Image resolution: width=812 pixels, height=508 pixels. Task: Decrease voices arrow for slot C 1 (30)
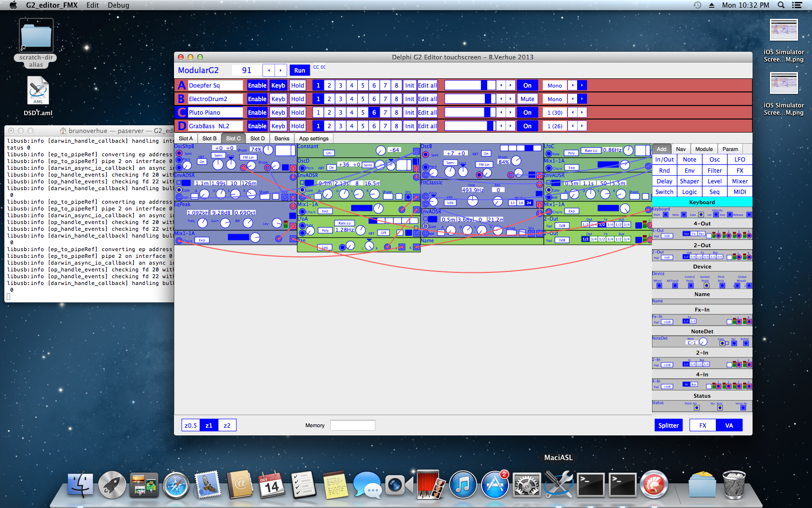[x=573, y=112]
